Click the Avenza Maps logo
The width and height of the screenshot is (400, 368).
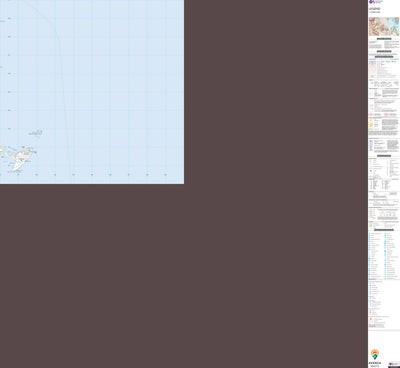(x=375, y=358)
